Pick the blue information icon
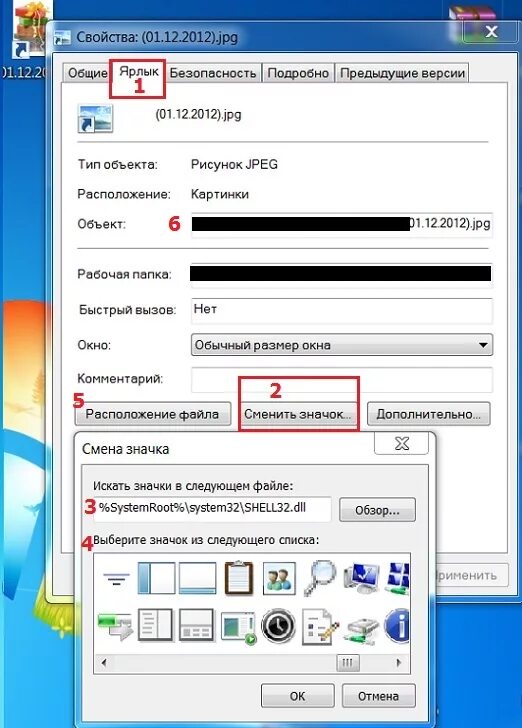This screenshot has height=728, width=522. pyautogui.click(x=398, y=626)
